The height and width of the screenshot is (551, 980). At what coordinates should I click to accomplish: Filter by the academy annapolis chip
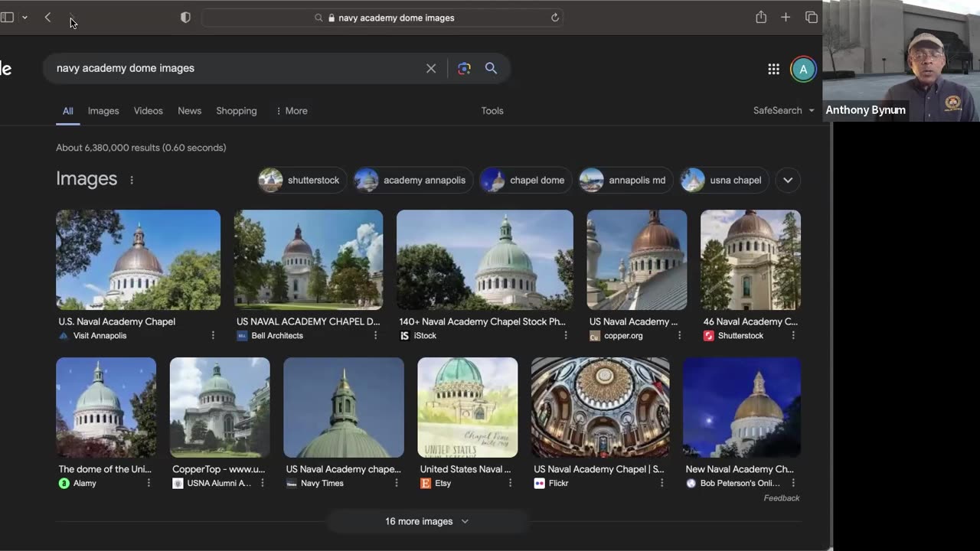(413, 181)
